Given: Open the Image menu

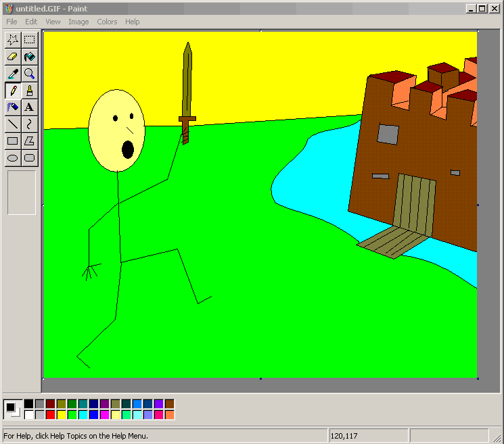Looking at the screenshot, I should (x=78, y=22).
